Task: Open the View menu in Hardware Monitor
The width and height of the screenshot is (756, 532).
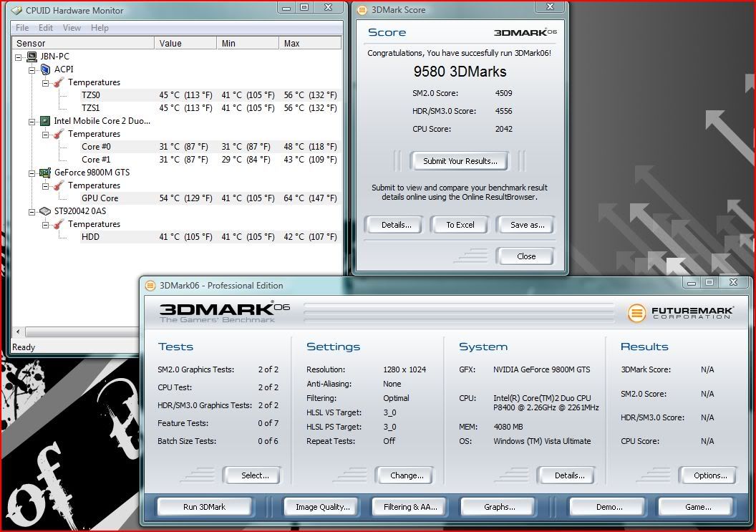Action: (x=72, y=28)
